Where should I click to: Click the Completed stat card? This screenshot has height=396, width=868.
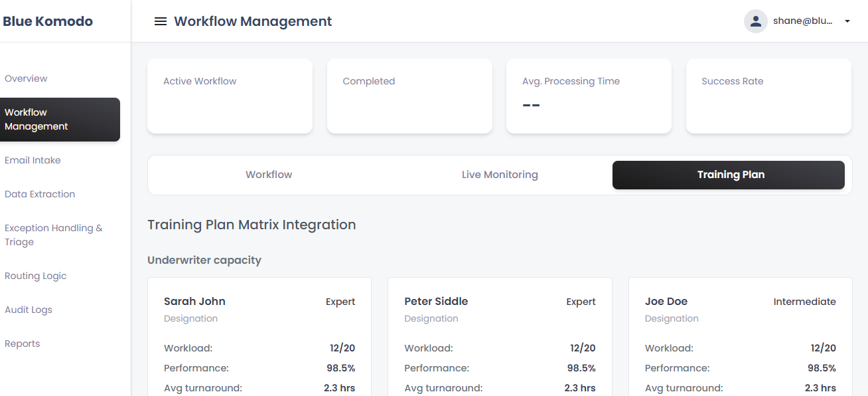pyautogui.click(x=409, y=96)
